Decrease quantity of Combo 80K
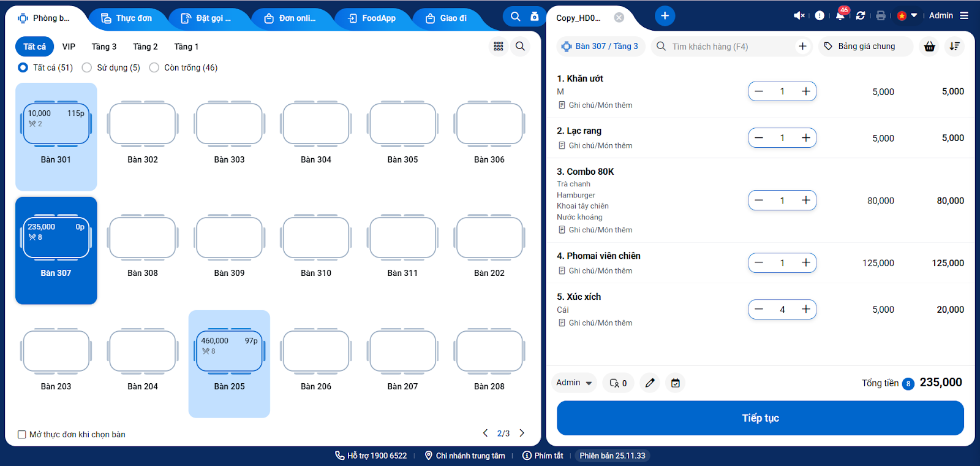The width and height of the screenshot is (980, 466). [759, 201]
